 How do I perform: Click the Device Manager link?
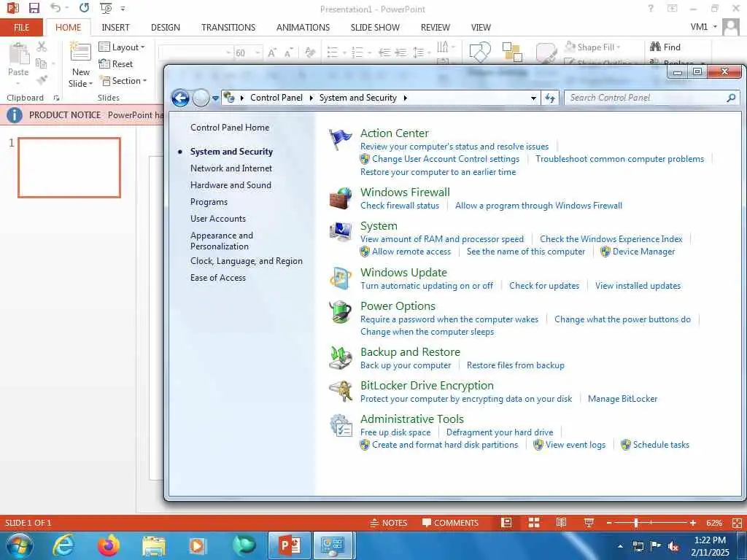point(643,252)
